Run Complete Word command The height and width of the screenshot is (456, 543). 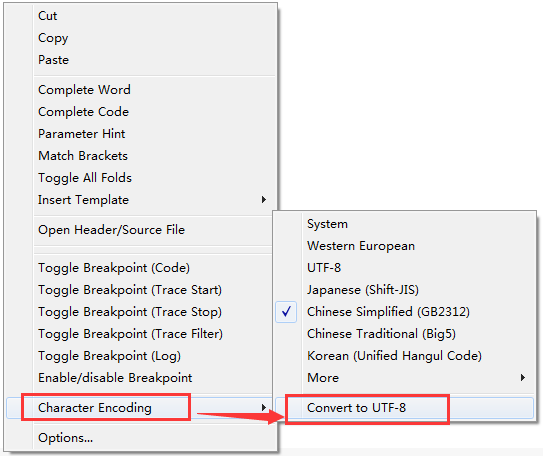pos(140,90)
